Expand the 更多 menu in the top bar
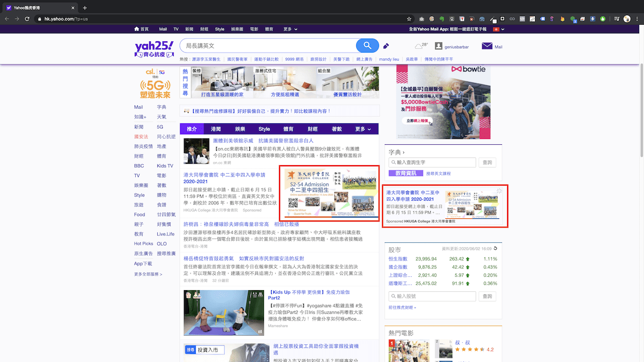This screenshot has width=644, height=362. tap(290, 29)
